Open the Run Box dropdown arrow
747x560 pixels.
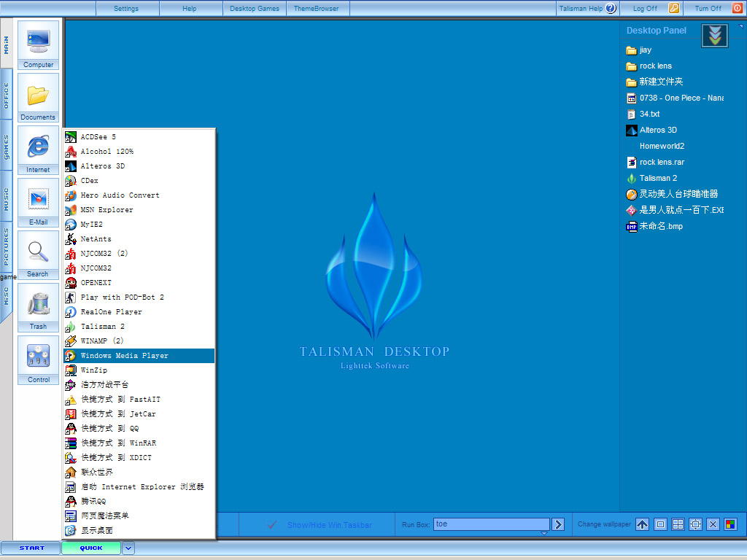[x=544, y=533]
